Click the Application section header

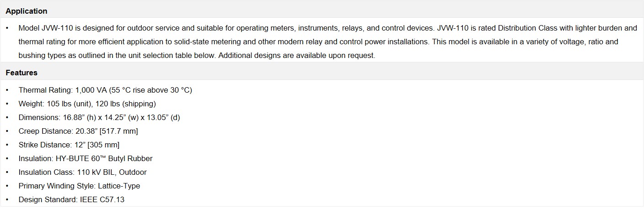(x=26, y=11)
